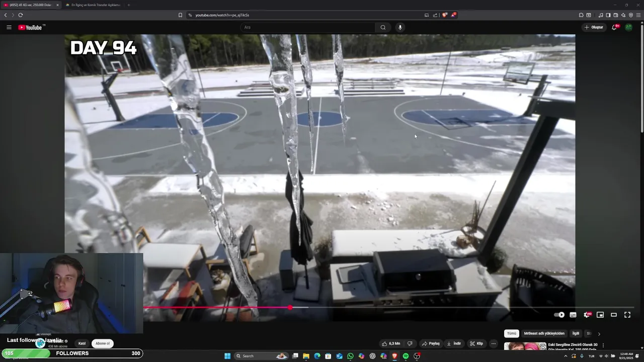
Task: Toggle theater mode in player
Action: (614, 315)
